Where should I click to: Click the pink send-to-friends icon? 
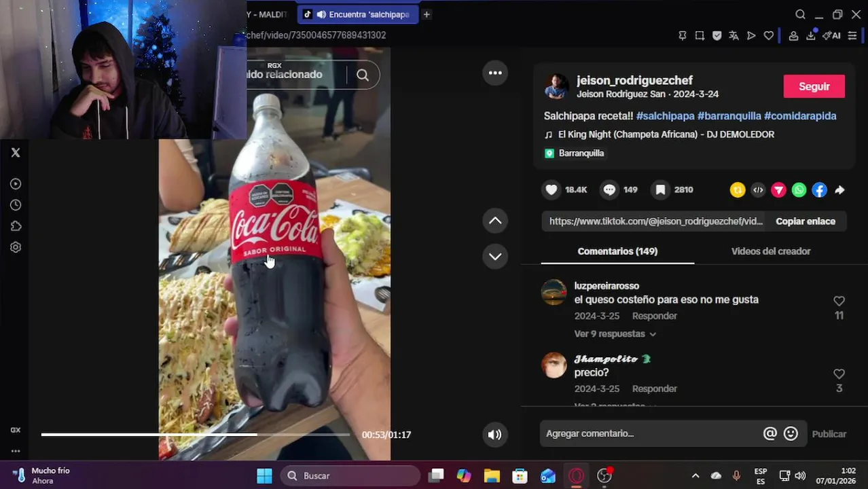(x=778, y=190)
